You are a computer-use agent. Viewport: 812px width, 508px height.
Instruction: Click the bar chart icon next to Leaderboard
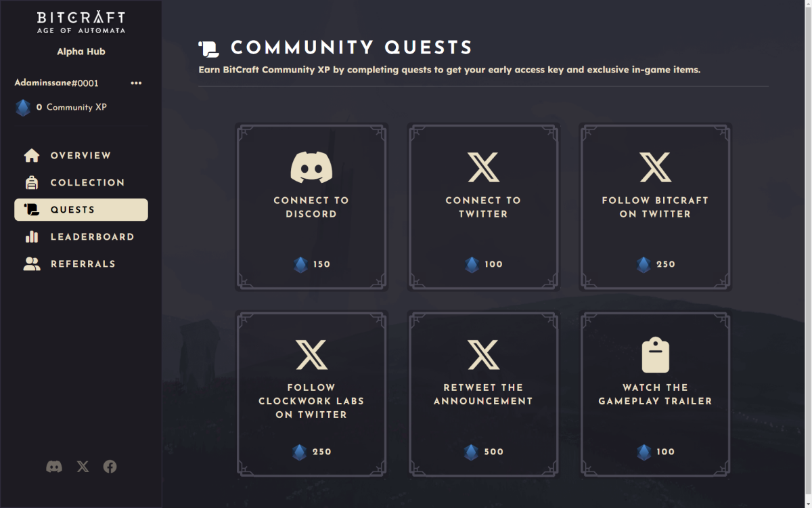pos(32,236)
